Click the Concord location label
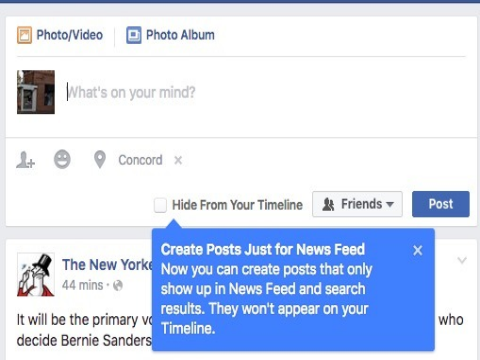This screenshot has height=360, width=480. (140, 160)
